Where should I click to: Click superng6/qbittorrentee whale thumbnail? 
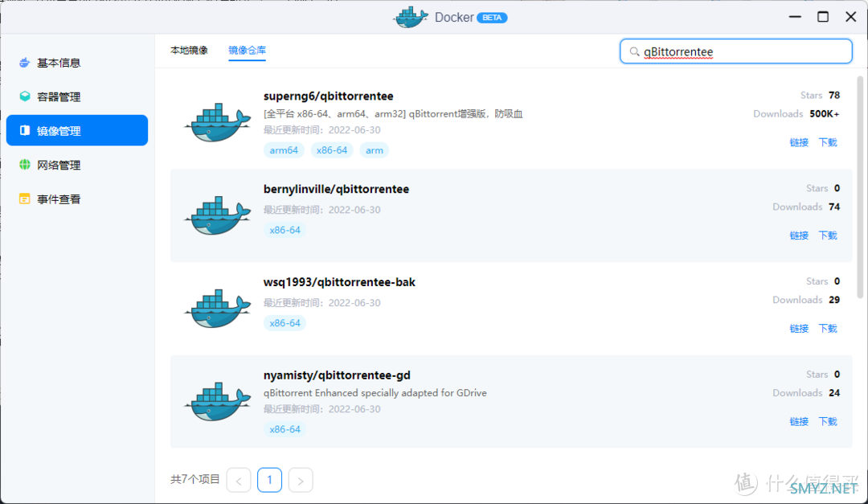(218, 122)
